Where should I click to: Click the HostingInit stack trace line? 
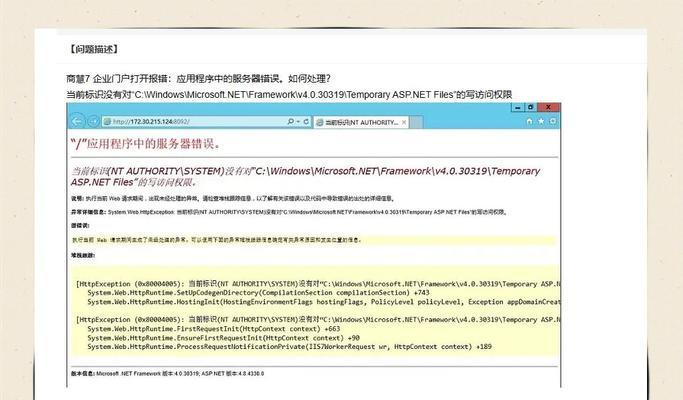[324, 302]
